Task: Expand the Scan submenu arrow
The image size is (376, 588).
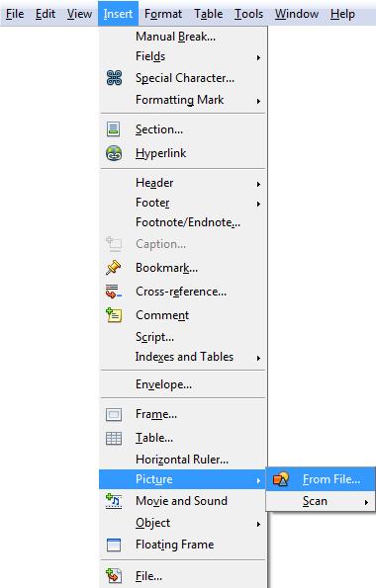Action: [x=366, y=502]
